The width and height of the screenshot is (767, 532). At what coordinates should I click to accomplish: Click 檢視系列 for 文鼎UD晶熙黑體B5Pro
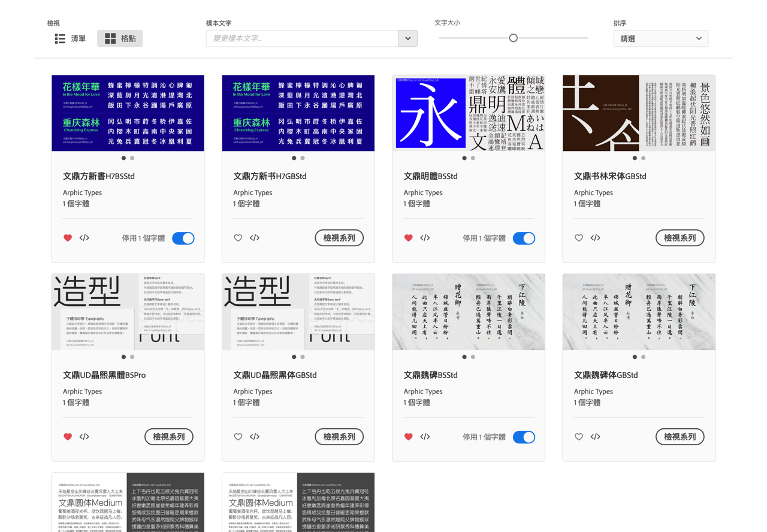pyautogui.click(x=169, y=437)
